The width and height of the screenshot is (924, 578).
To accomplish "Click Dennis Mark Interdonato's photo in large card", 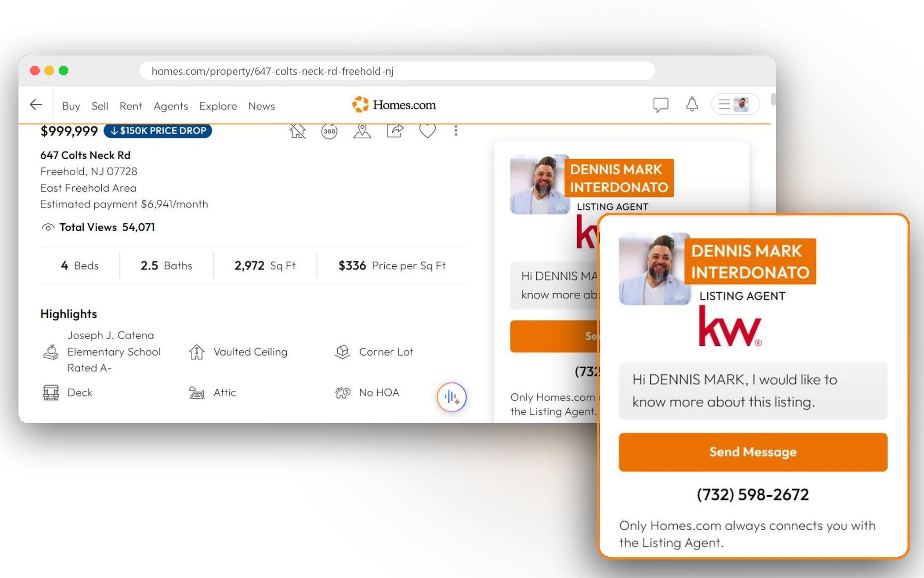I will (x=655, y=269).
